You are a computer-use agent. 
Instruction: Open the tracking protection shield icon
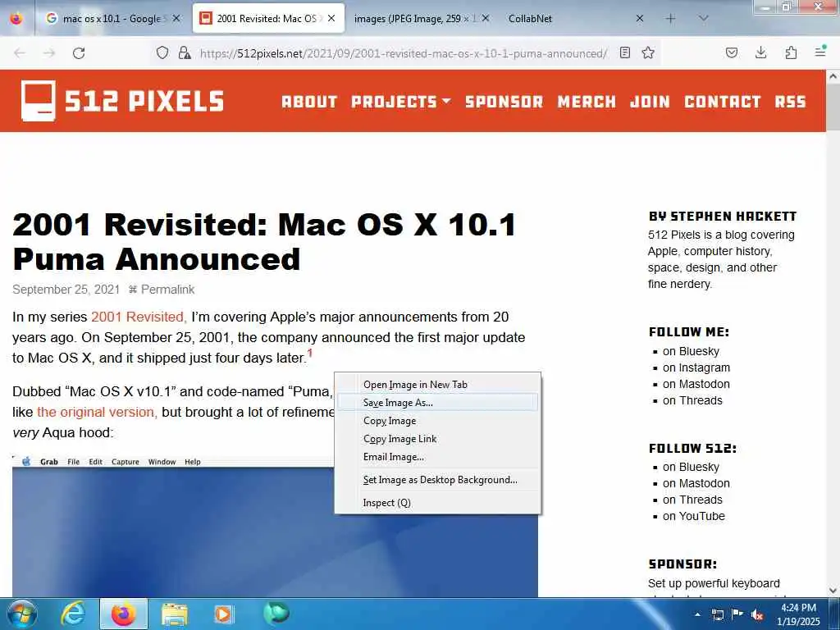pos(162,52)
